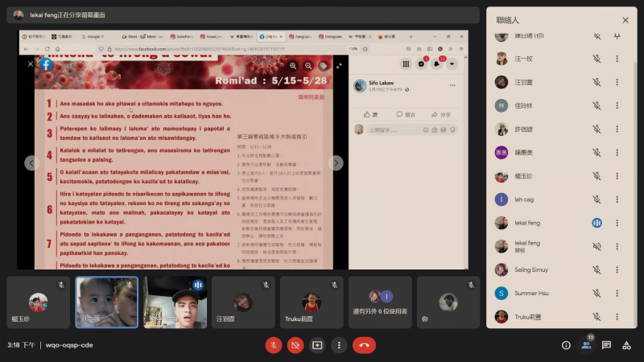Open a new Firefox tab with plus
This screenshot has height=362, width=644.
411,36
